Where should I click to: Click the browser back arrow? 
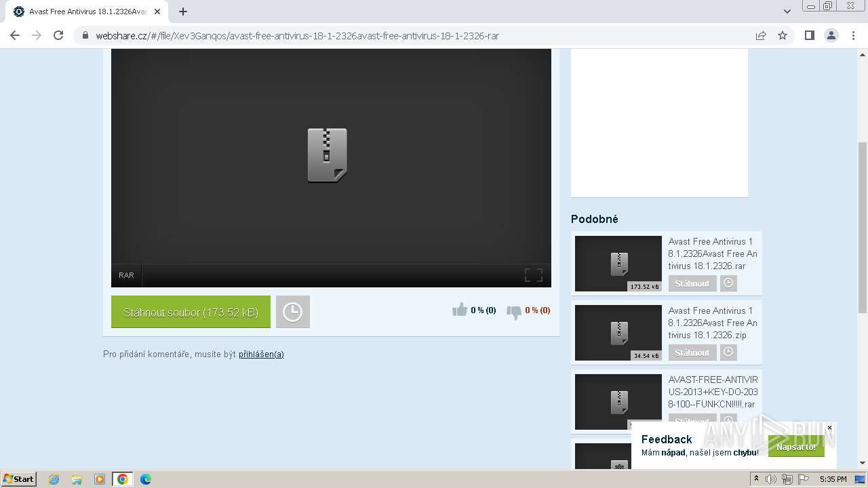click(15, 35)
